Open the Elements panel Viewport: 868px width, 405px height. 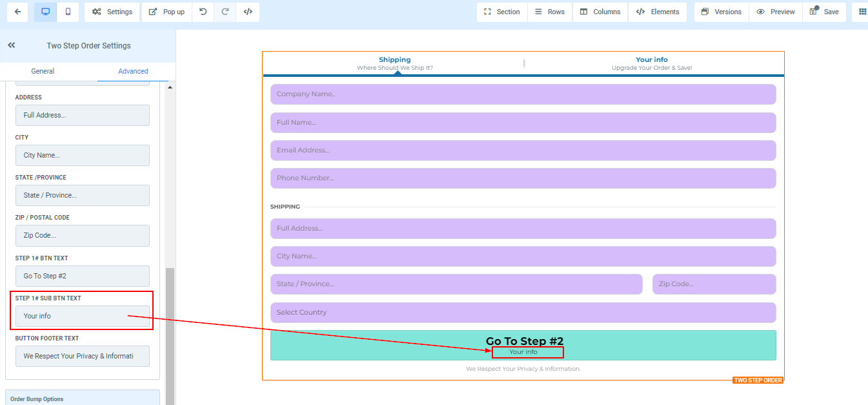click(x=657, y=12)
